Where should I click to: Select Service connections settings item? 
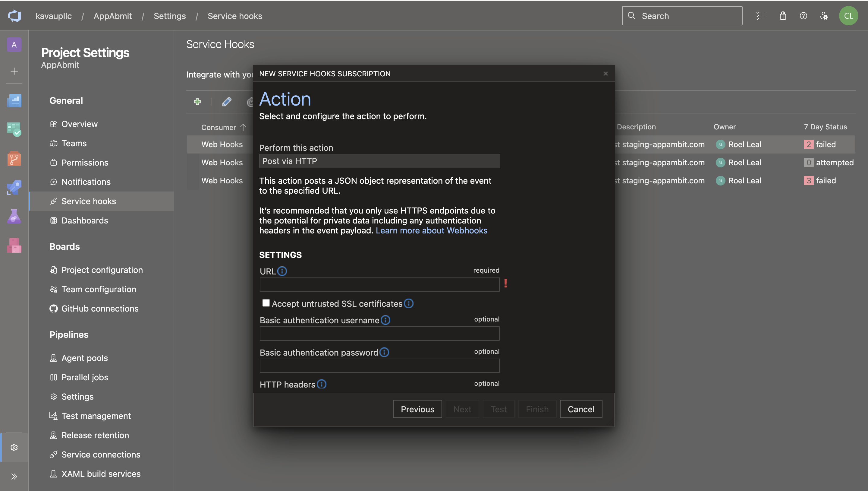coord(101,454)
